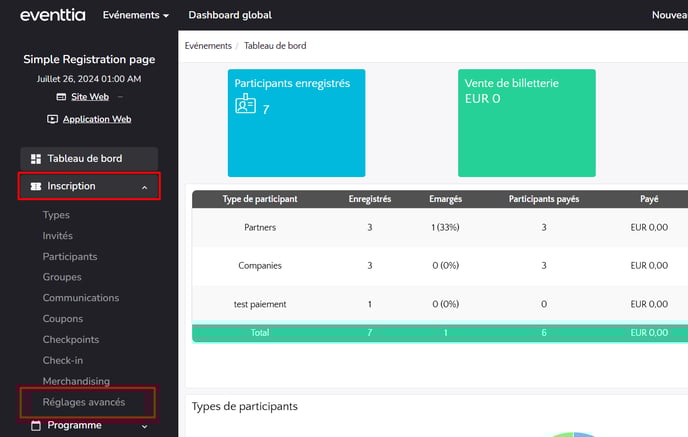Screen dimensions: 688x437
Task: Click the Tableau de bord grid icon
Action: pos(36,159)
